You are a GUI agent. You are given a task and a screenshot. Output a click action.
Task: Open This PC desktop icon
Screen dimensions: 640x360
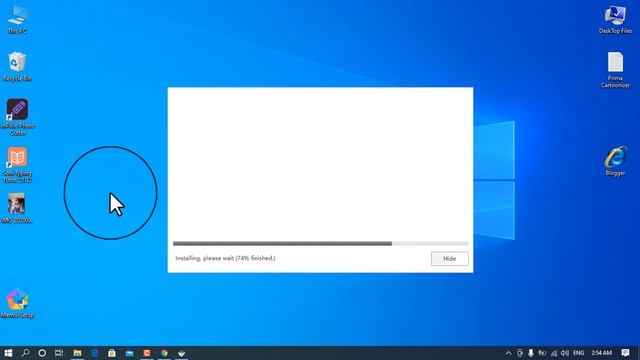coord(17,19)
